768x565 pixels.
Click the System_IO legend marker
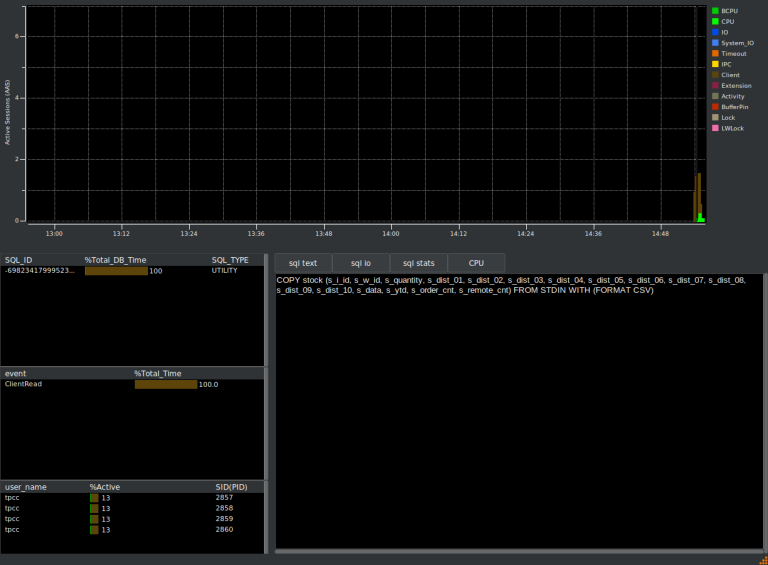pos(715,43)
